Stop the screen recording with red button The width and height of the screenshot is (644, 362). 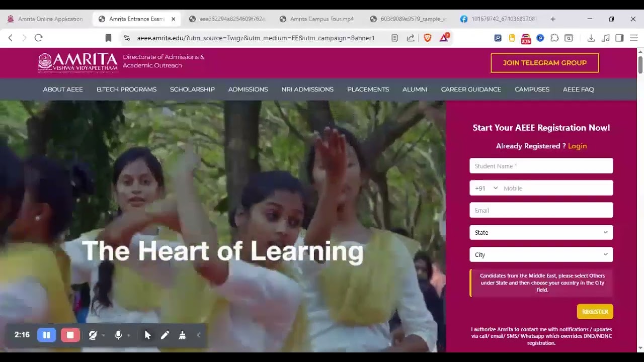click(70, 335)
